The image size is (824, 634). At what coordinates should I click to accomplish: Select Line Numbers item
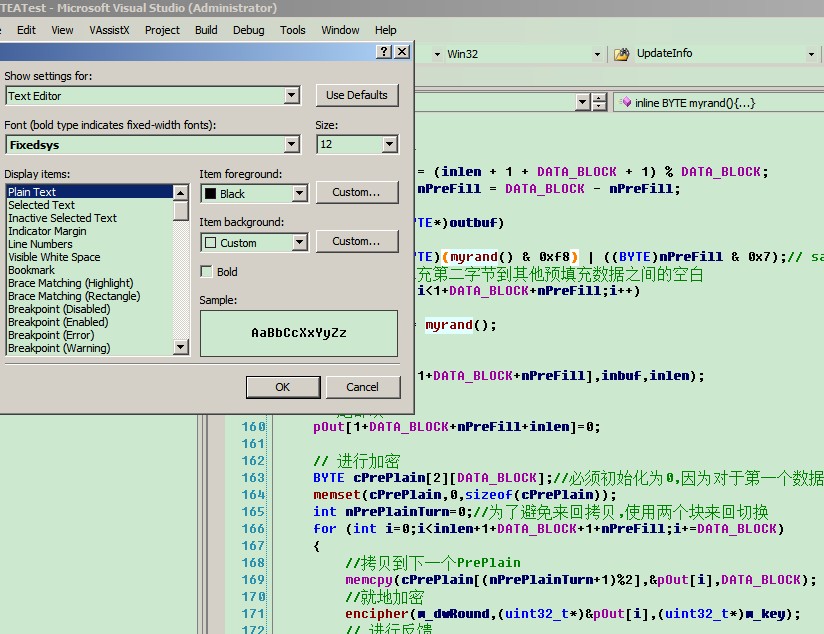tap(89, 244)
